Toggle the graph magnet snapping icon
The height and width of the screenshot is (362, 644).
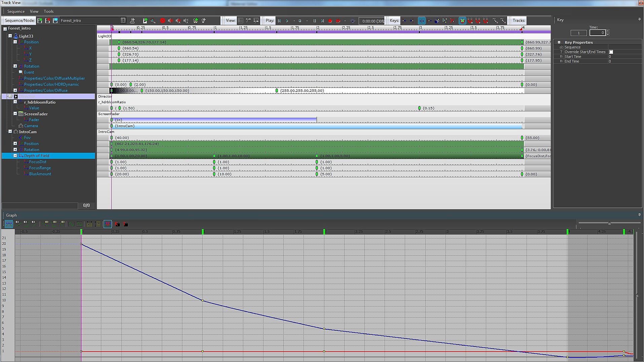point(108,224)
